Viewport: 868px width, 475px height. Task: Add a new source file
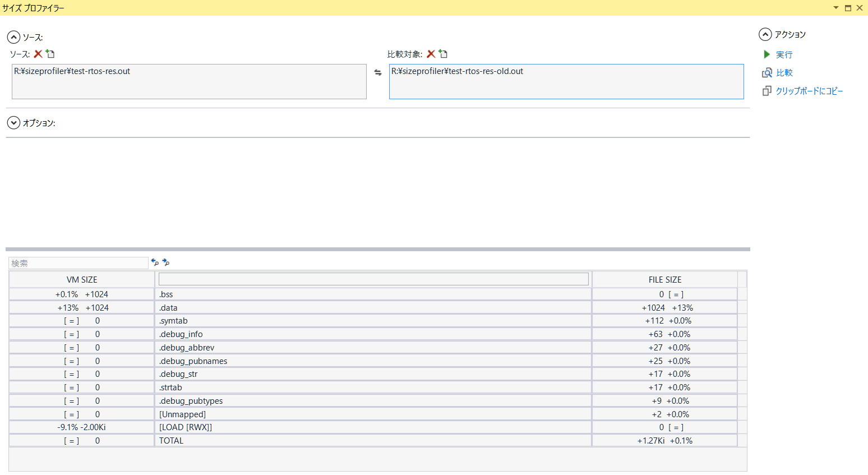[50, 54]
